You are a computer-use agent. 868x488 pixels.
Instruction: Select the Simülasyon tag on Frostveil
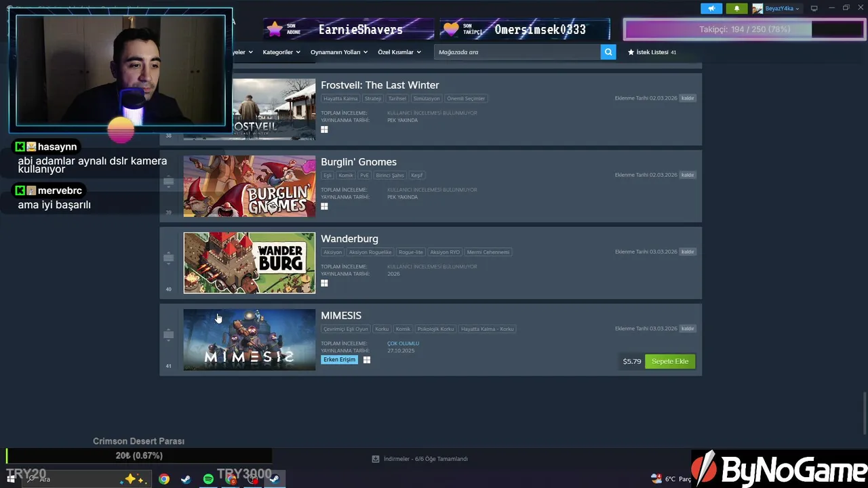pyautogui.click(x=427, y=98)
